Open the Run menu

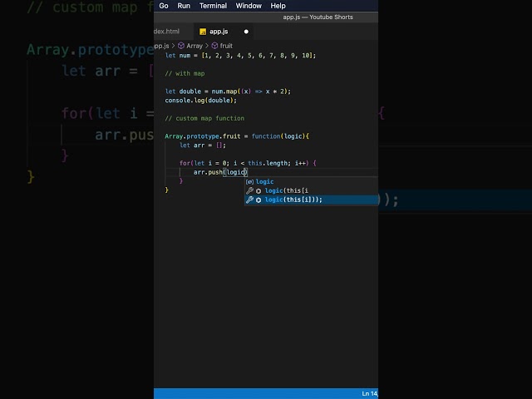click(184, 6)
